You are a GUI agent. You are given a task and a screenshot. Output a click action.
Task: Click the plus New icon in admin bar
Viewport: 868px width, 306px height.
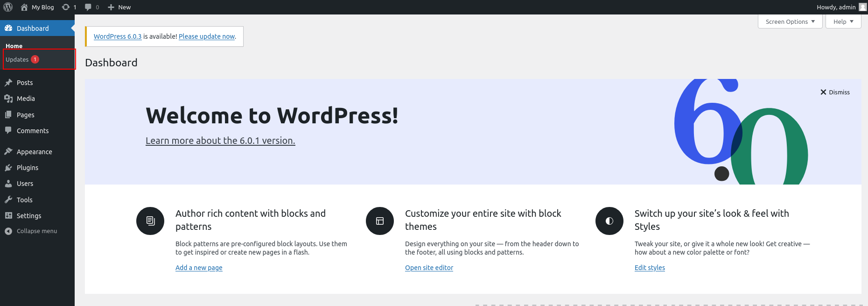111,7
